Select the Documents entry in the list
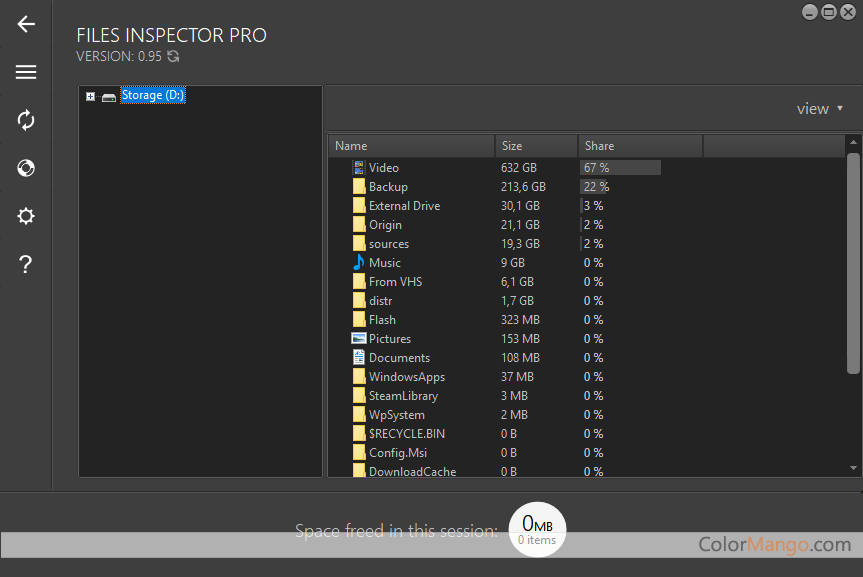The image size is (863, 577). tap(398, 358)
